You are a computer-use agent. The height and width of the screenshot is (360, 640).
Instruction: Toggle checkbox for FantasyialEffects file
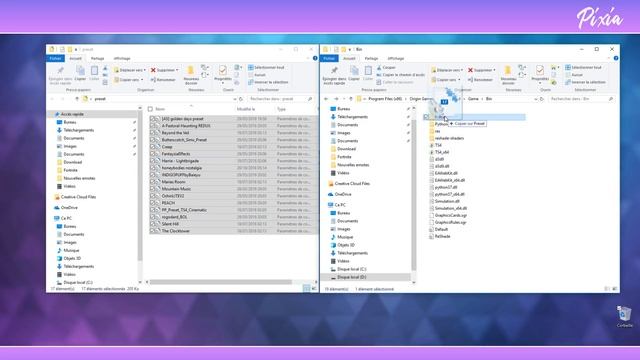(x=152, y=154)
